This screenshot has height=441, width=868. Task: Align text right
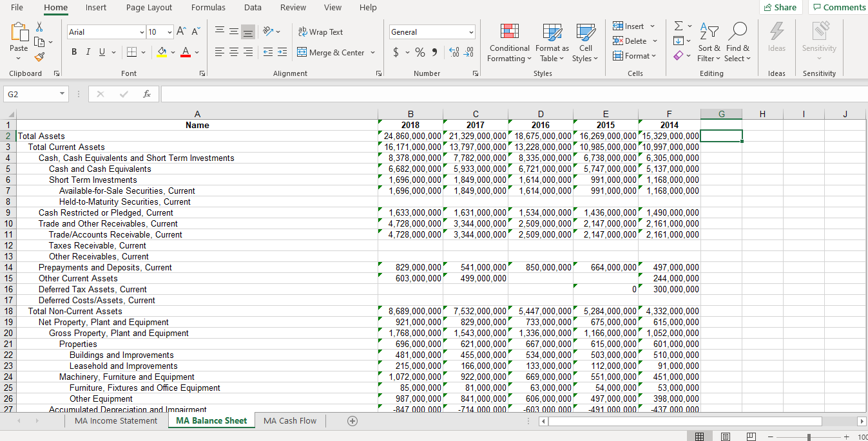[x=248, y=52]
